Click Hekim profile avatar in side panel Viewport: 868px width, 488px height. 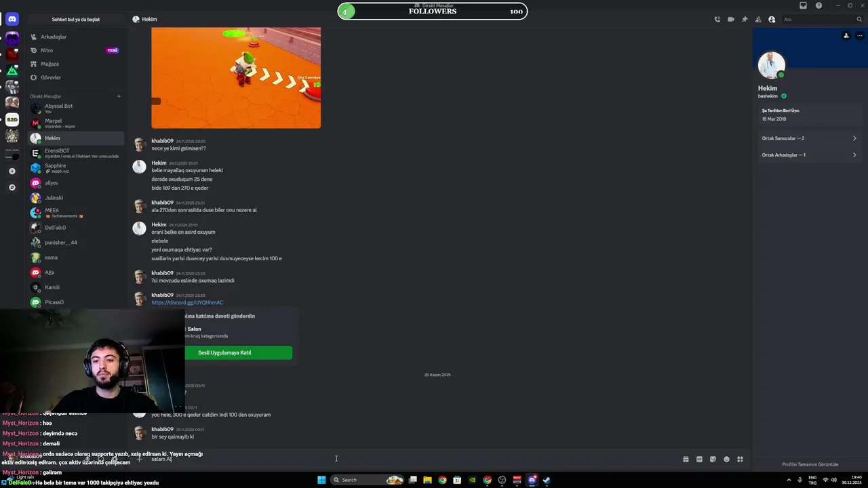click(771, 65)
